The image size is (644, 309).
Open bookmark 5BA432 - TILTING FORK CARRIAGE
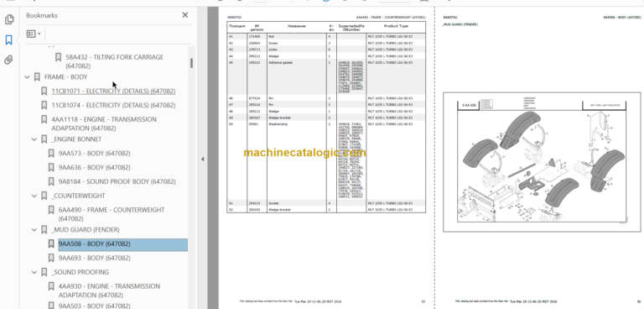coord(114,61)
